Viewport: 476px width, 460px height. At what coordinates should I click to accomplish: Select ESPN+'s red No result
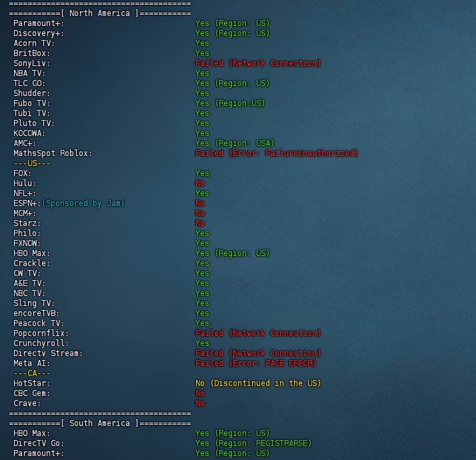[200, 203]
